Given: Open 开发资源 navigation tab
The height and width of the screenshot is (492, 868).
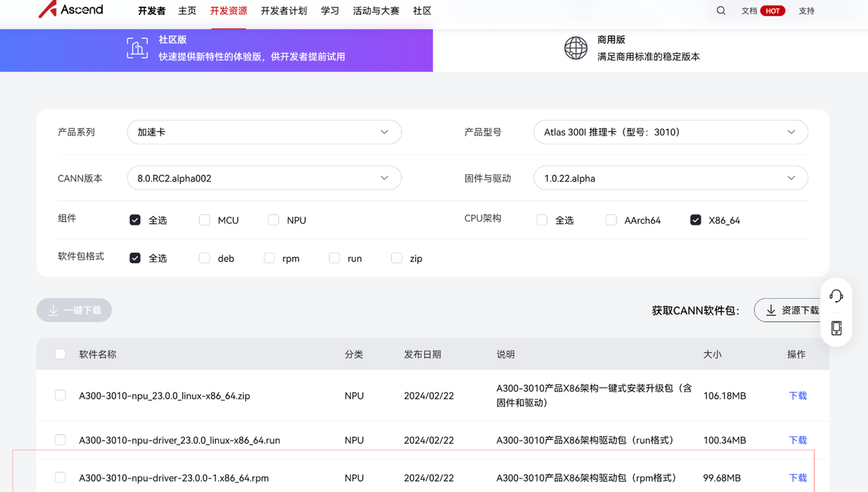Looking at the screenshot, I should coord(229,11).
